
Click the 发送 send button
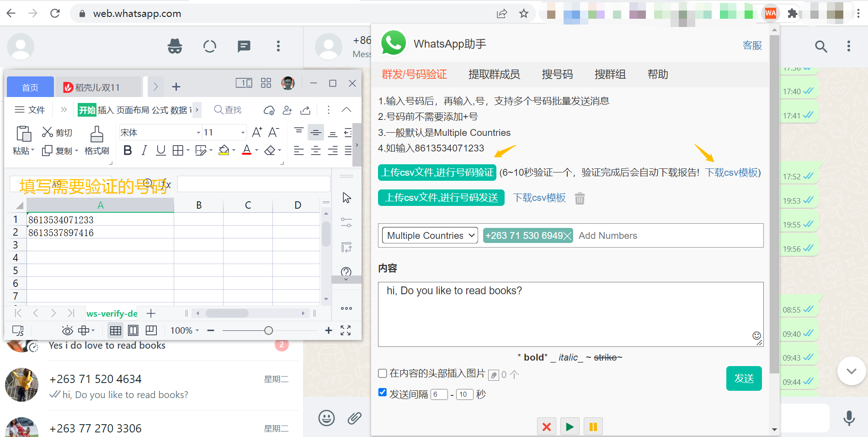(x=744, y=378)
